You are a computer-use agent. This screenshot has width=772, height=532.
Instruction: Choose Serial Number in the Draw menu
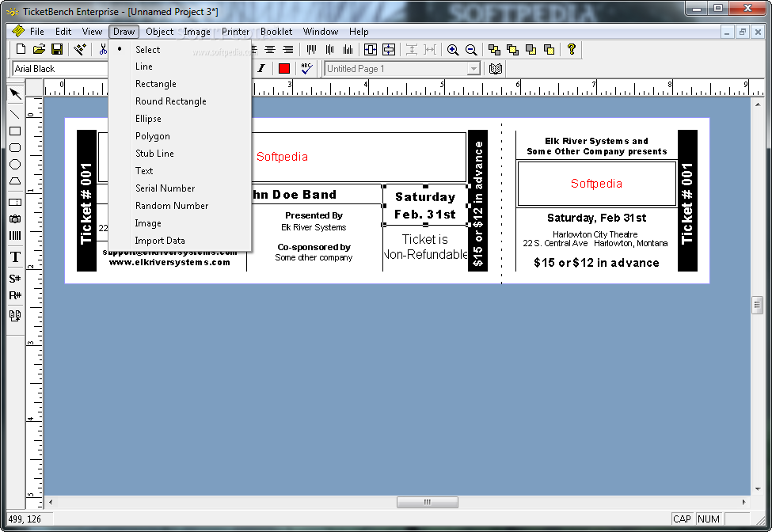(181, 188)
